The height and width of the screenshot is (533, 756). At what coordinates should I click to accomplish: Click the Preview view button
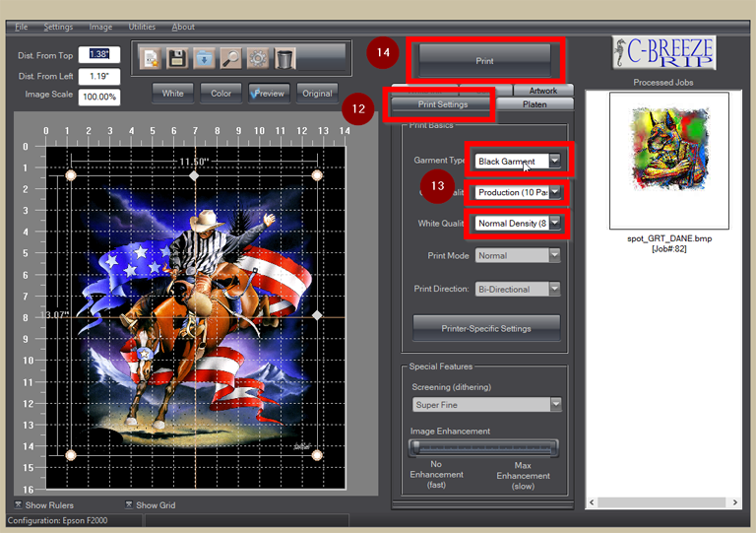coord(269,93)
